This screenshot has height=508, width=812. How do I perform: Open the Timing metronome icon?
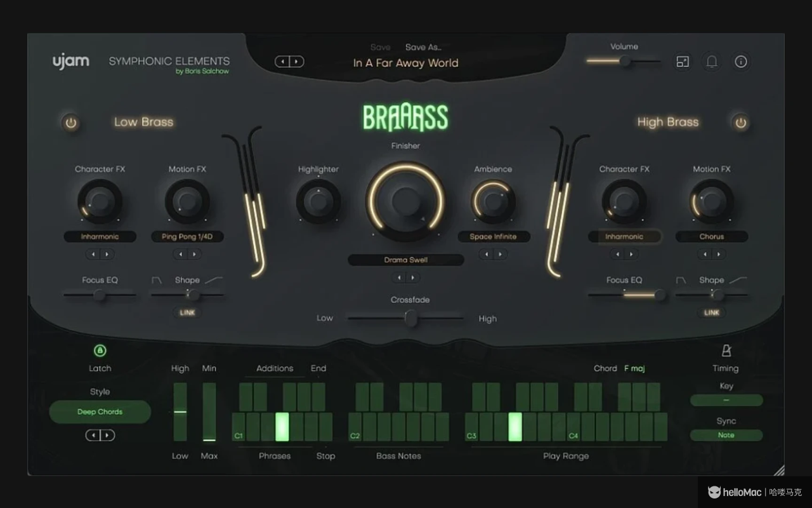click(x=726, y=351)
